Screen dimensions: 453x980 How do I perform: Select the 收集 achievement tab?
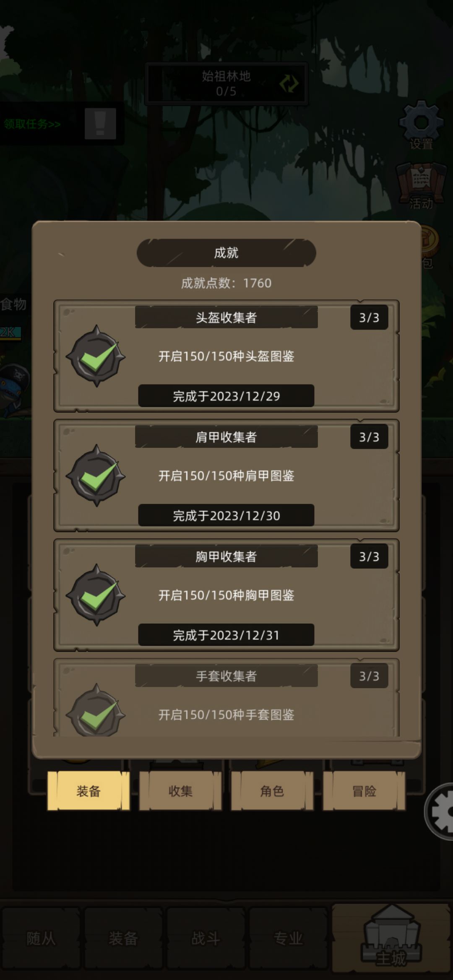point(180,791)
